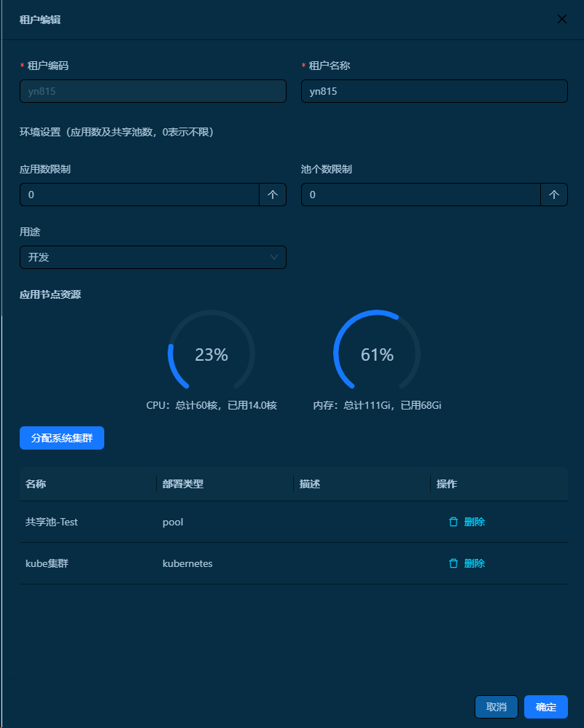Click the 内存 总计111Gi usage text
584x728 pixels.
coord(377,405)
